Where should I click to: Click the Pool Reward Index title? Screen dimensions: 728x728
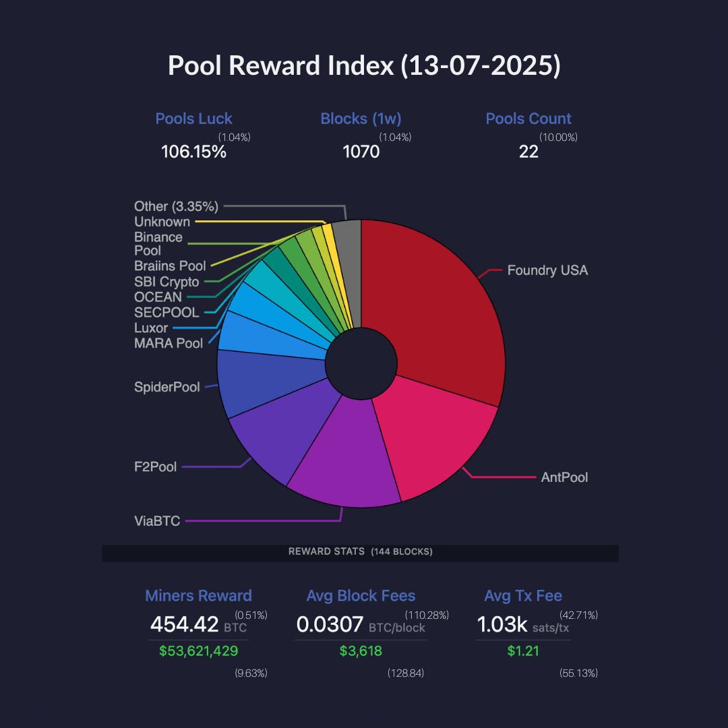point(364,65)
